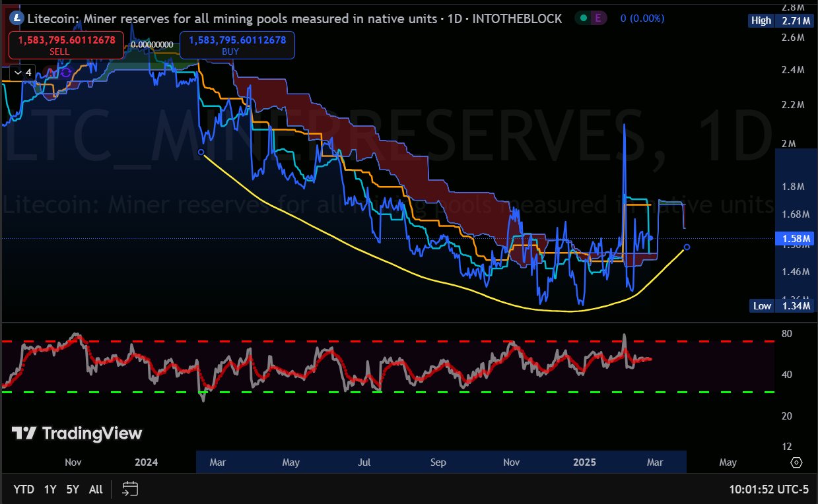Switch to the 5Y time range
Viewport: 818px width, 504px height.
click(73, 489)
